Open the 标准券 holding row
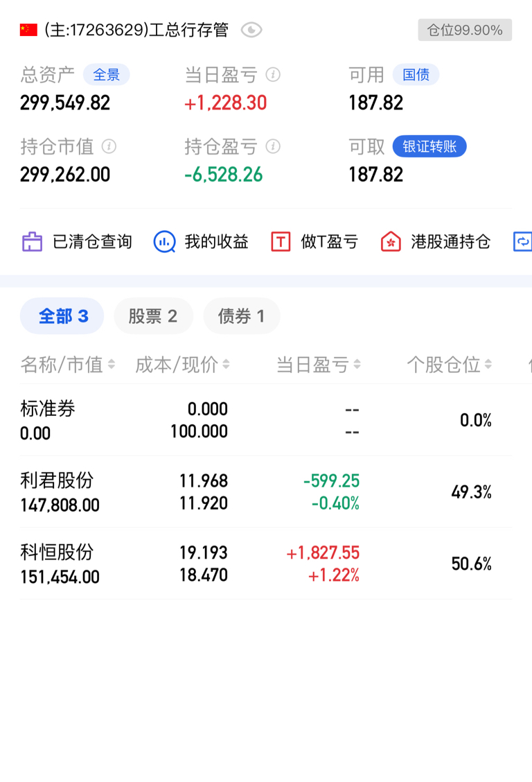This screenshot has width=532, height=782. click(x=266, y=420)
